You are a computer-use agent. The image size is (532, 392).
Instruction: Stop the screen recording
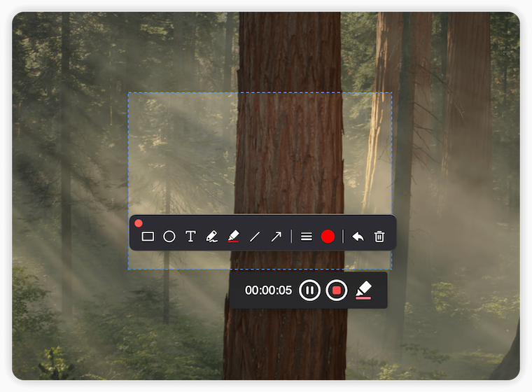click(336, 290)
